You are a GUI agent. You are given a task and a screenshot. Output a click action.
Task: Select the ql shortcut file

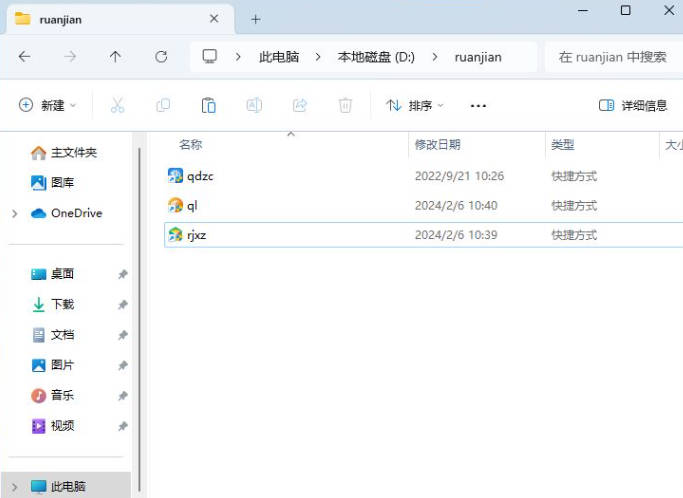[423, 206]
